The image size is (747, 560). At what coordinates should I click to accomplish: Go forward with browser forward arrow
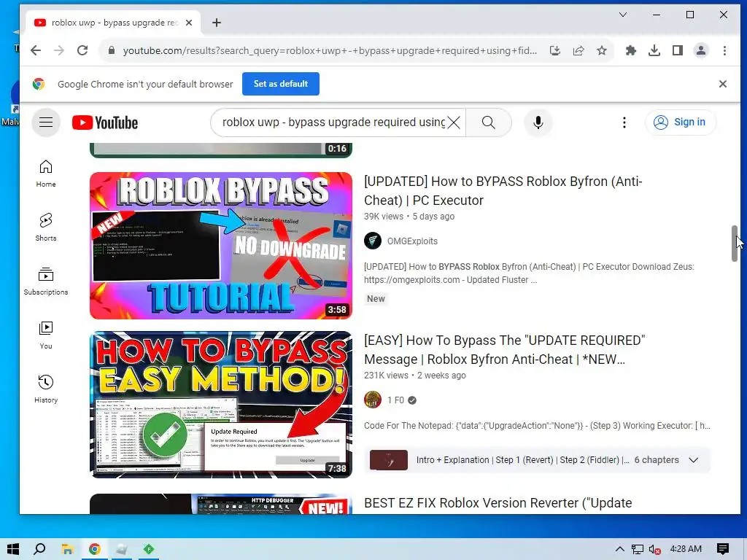pyautogui.click(x=59, y=50)
